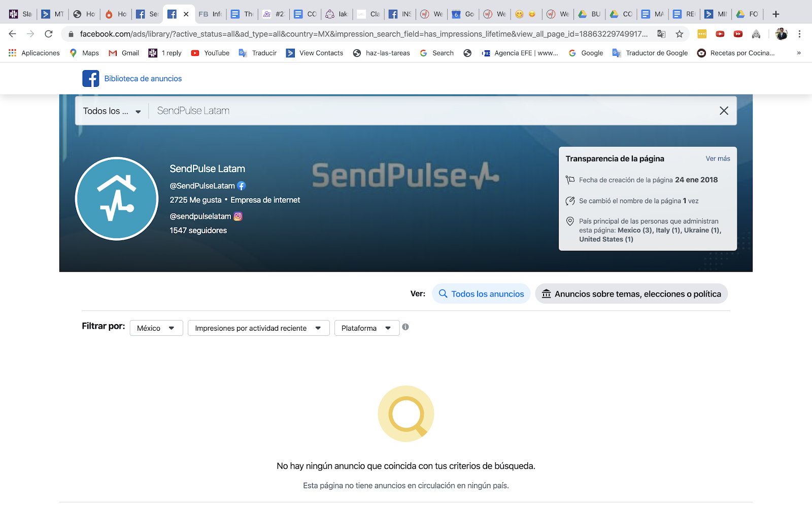Switch to the MT browser tab
The width and height of the screenshot is (812, 508).
tap(52, 14)
